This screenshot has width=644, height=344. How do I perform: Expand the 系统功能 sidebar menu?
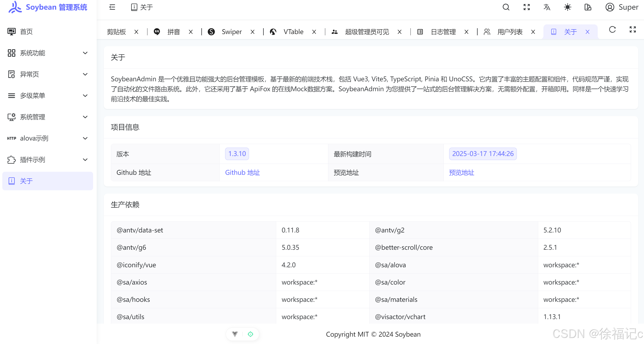(48, 53)
